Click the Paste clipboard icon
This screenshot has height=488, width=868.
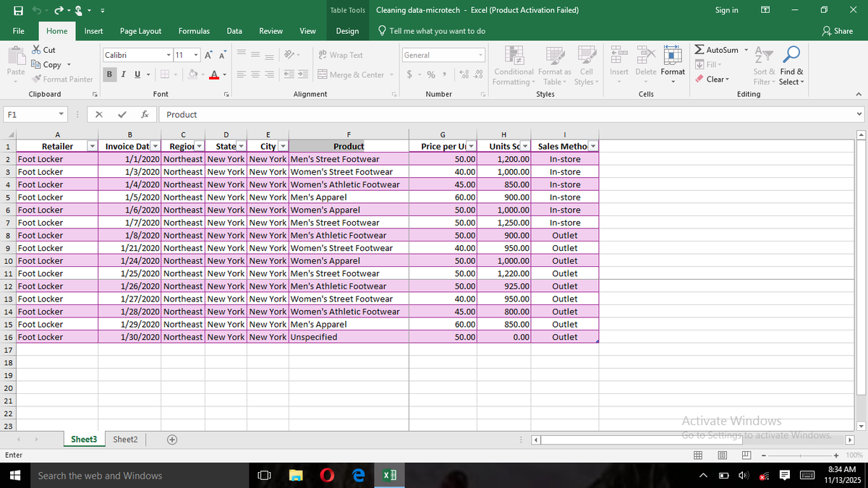(x=15, y=56)
